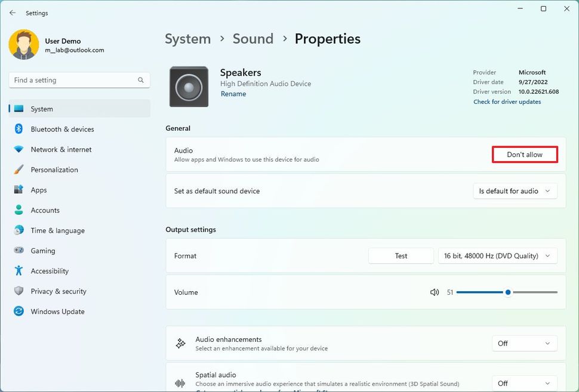Expand the Audio enhancements dropdown
Screen dimensions: 579x392
524,343
